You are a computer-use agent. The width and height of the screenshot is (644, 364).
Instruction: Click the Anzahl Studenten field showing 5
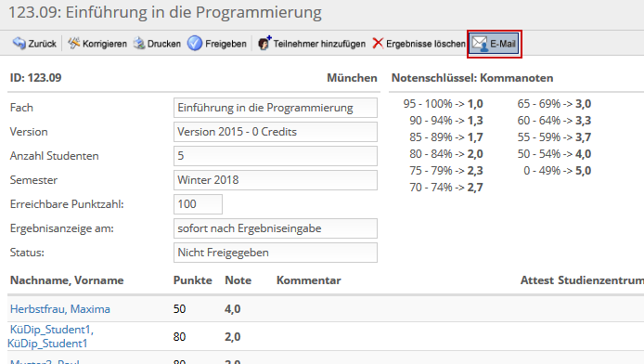click(276, 156)
